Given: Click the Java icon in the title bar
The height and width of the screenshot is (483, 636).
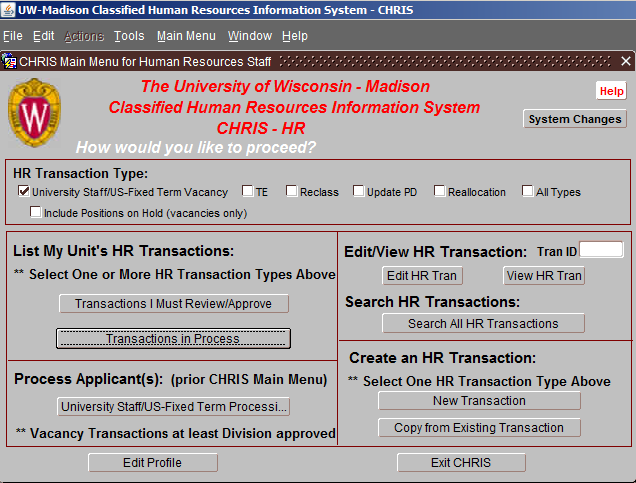Looking at the screenshot, I should tap(8, 9).
